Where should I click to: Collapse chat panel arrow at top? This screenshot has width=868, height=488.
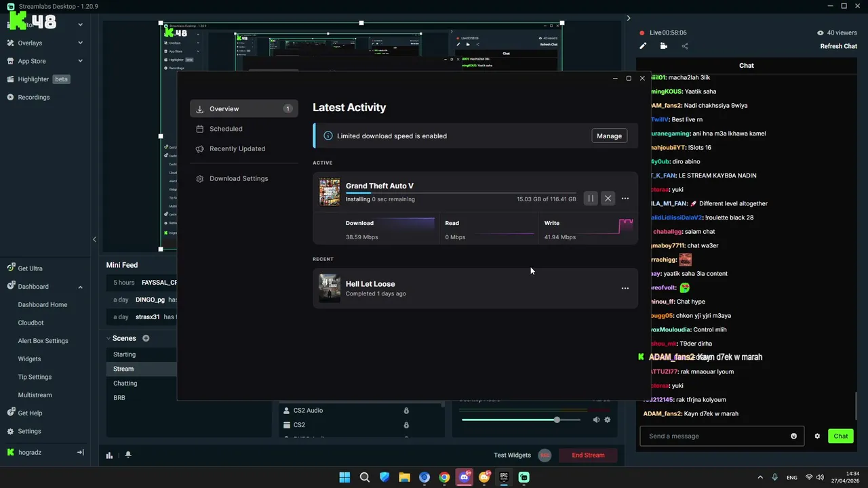point(629,18)
